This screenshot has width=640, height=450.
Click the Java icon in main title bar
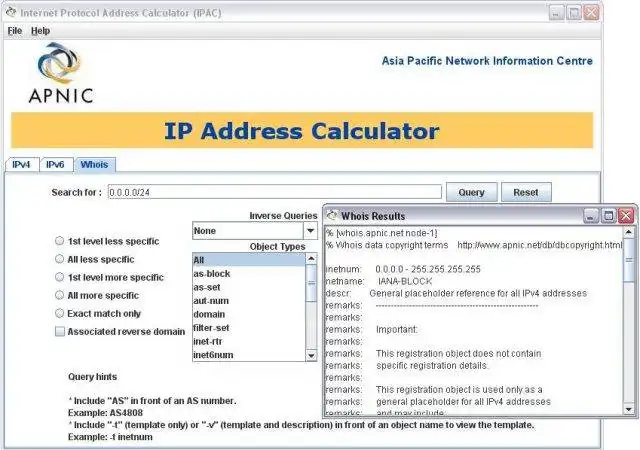[11, 13]
